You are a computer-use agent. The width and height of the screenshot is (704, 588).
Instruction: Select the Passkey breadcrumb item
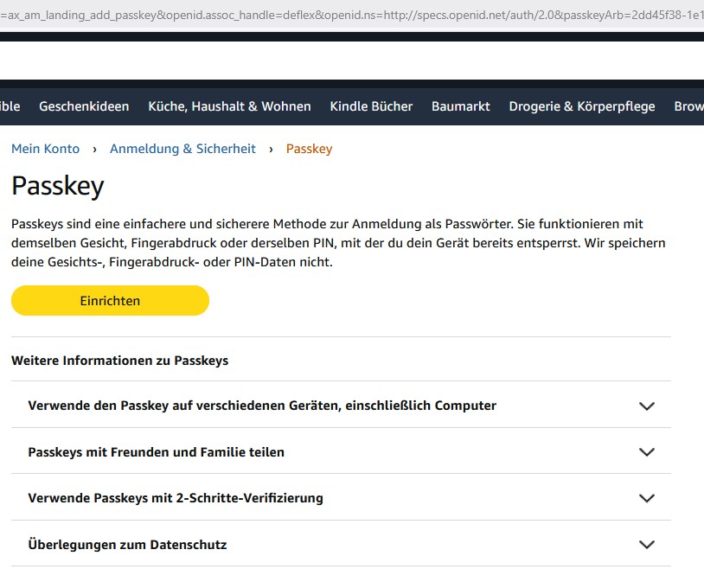309,148
